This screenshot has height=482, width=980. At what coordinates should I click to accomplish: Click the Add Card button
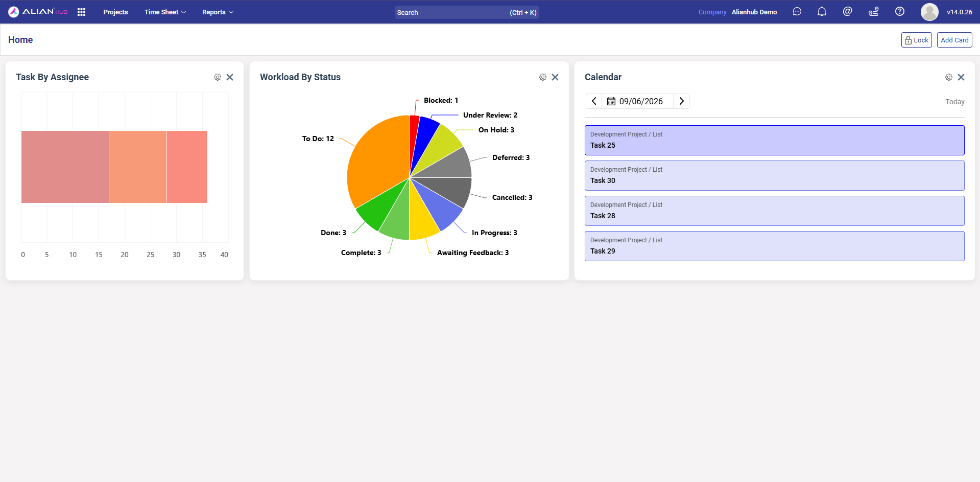[954, 40]
